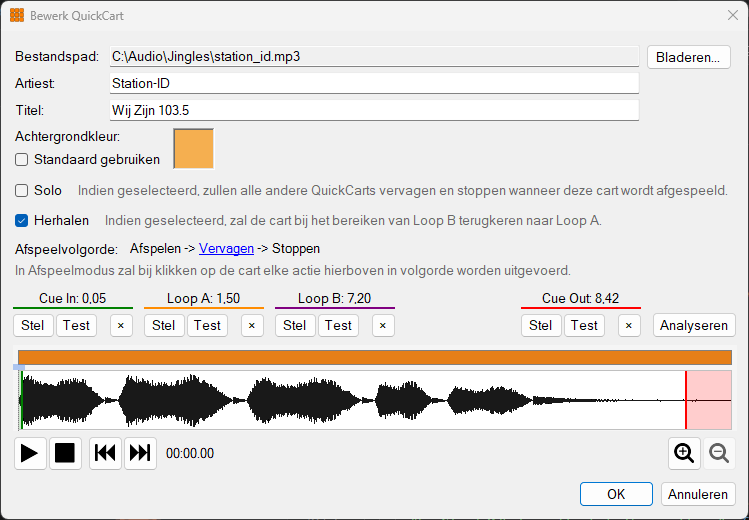Click into the Titel text field
749x520 pixels.
(x=374, y=110)
